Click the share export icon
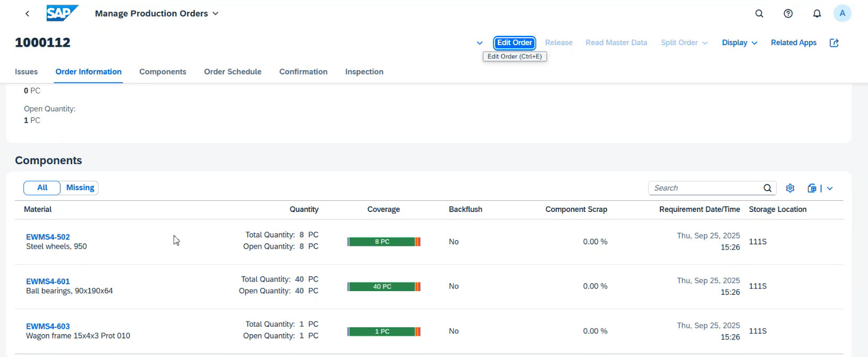The width and height of the screenshot is (868, 357). pos(834,43)
